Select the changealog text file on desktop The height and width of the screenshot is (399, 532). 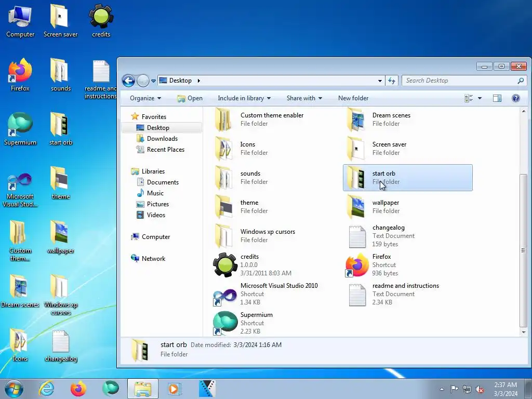click(60, 345)
